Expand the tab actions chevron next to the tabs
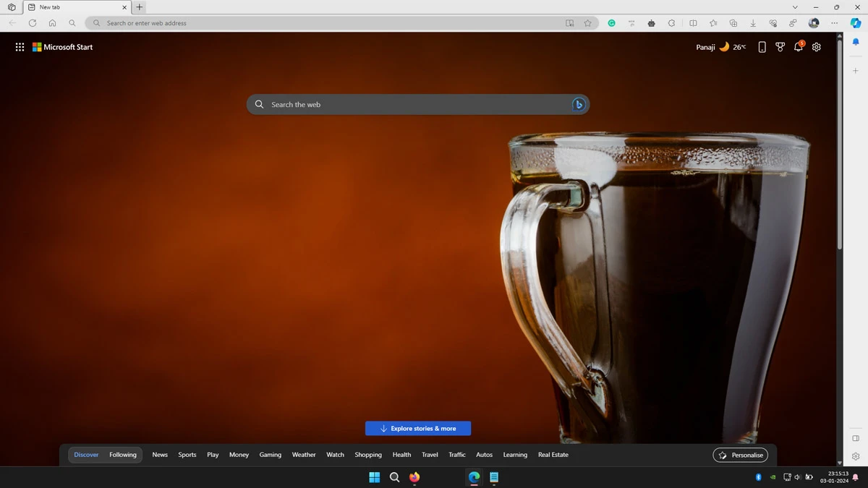 point(795,7)
